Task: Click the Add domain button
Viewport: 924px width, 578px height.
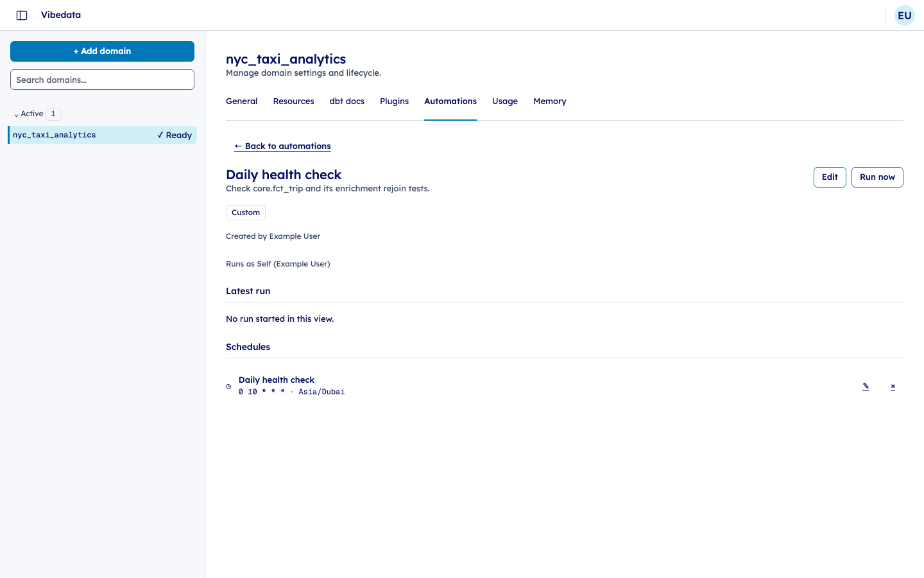Action: click(102, 51)
